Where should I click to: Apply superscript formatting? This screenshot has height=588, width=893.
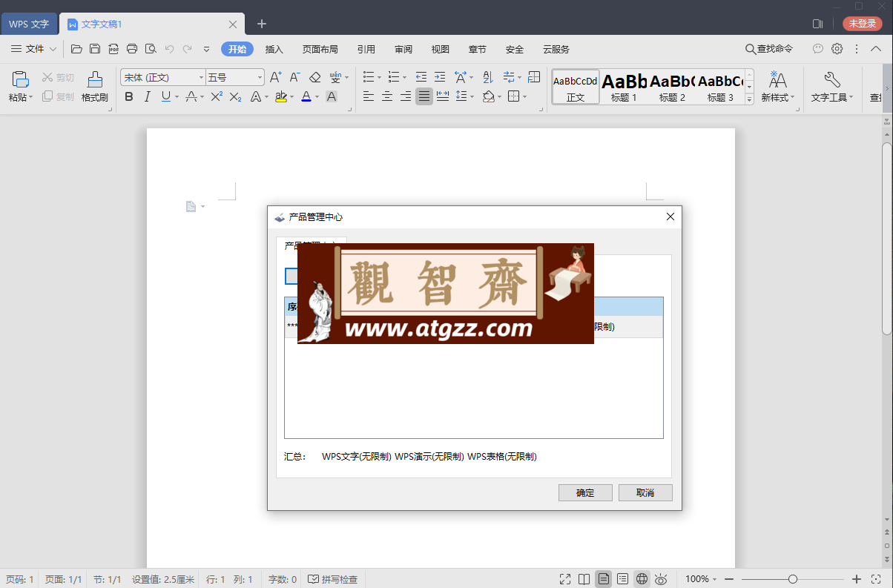click(217, 96)
